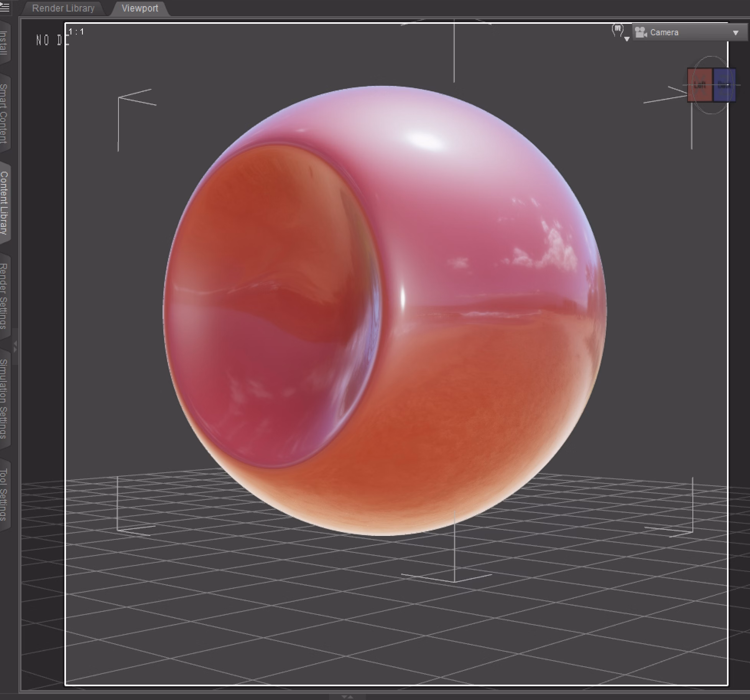Viewport: 750px width, 700px height.
Task: Expand the DrawStyle small arrow menu
Action: [x=627, y=39]
